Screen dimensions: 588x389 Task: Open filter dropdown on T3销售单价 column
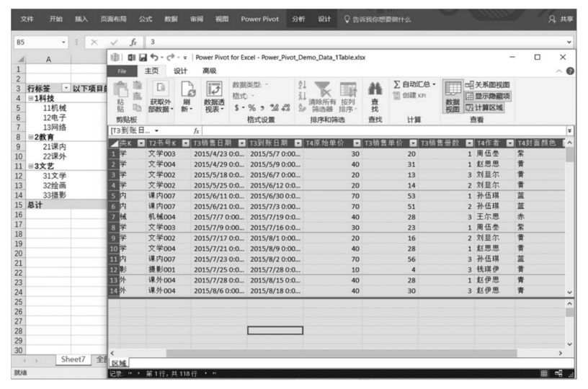[x=413, y=143]
